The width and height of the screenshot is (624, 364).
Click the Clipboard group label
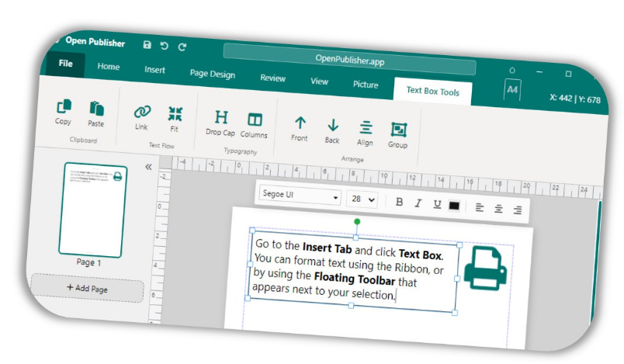(83, 140)
